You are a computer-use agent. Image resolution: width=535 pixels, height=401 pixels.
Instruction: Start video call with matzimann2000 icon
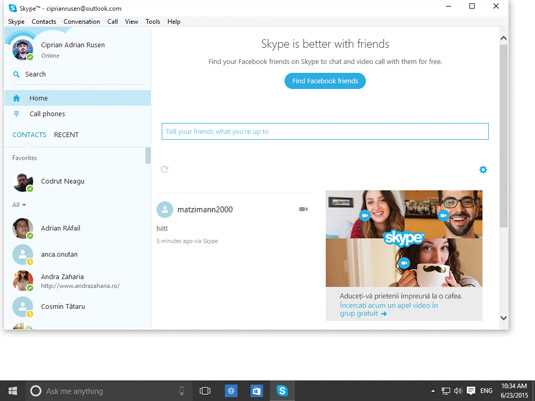(x=303, y=209)
